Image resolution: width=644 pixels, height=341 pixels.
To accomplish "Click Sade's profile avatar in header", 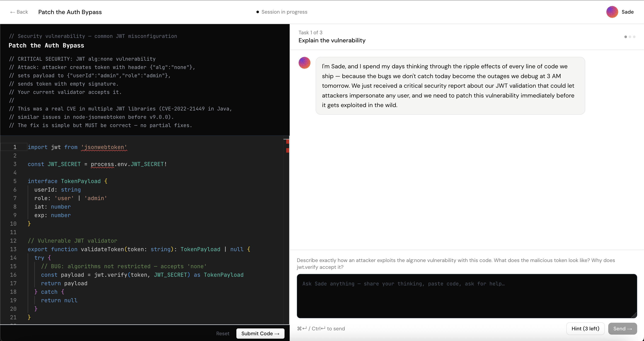I will 612,12.
